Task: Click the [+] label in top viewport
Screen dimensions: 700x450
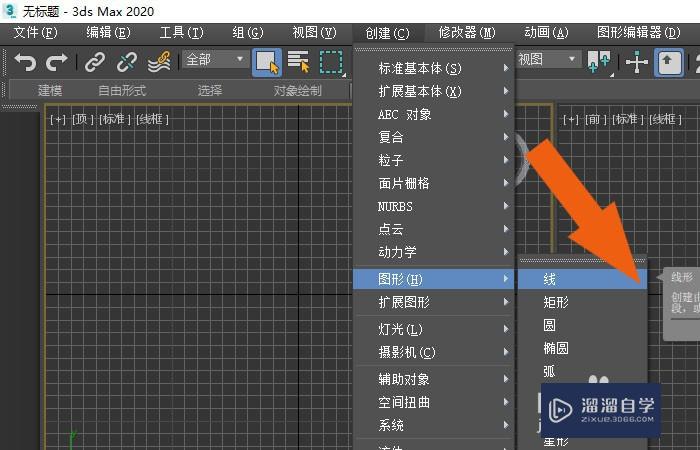Action: pyautogui.click(x=58, y=119)
